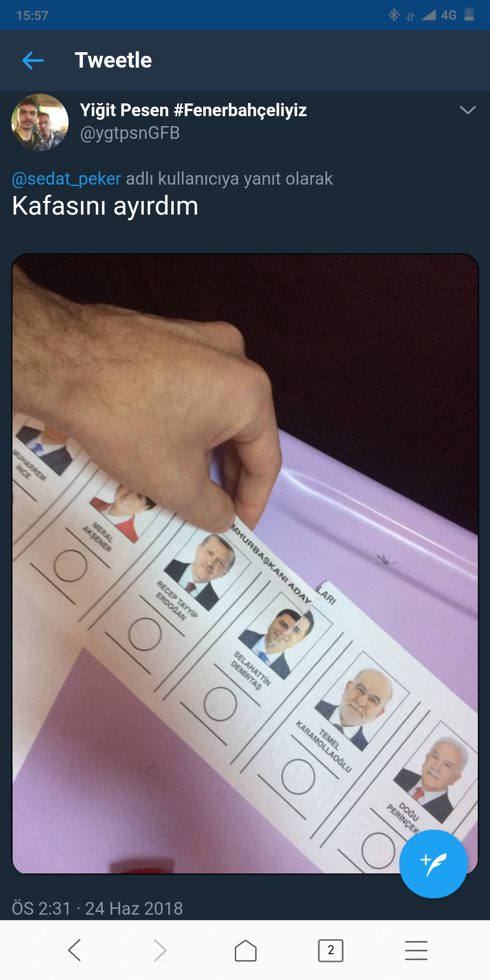Open the browser home icon
Viewport: 490px width, 980px height.
pyautogui.click(x=245, y=950)
